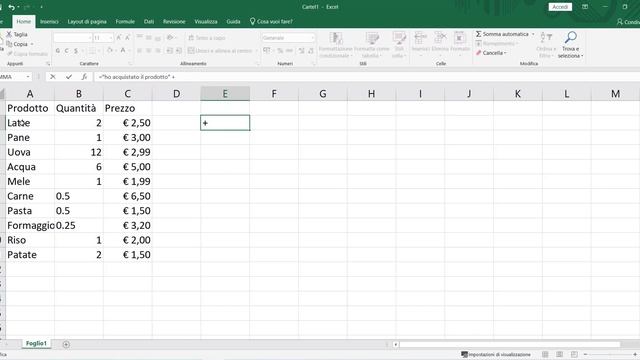Expand the Somma automatica dropdown arrow

point(533,34)
